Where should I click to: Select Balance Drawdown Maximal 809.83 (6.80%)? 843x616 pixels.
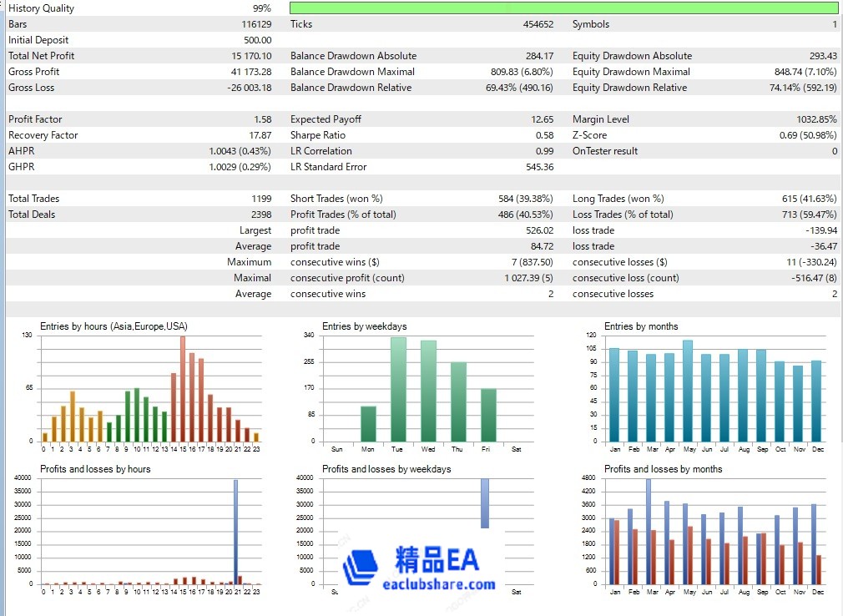[522, 72]
